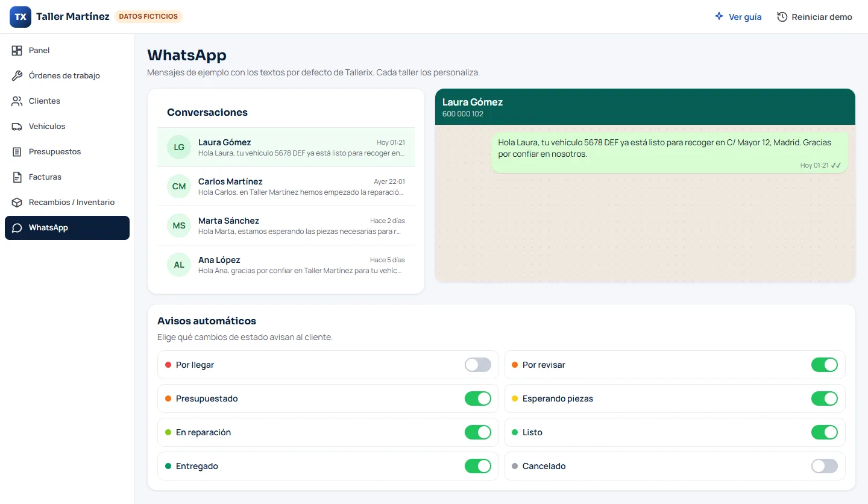The image size is (868, 504).
Task: Click the wrench icon for Órdenes de trabajo
Action: click(17, 76)
